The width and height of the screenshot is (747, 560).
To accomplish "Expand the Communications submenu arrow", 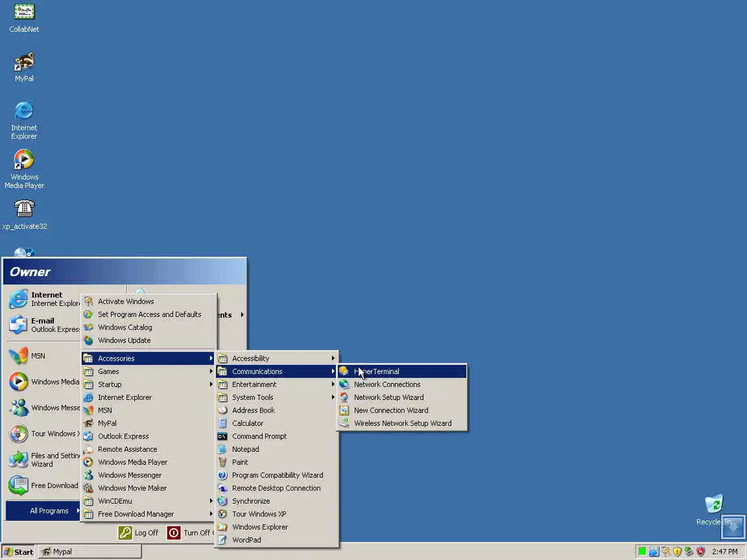I will click(333, 371).
